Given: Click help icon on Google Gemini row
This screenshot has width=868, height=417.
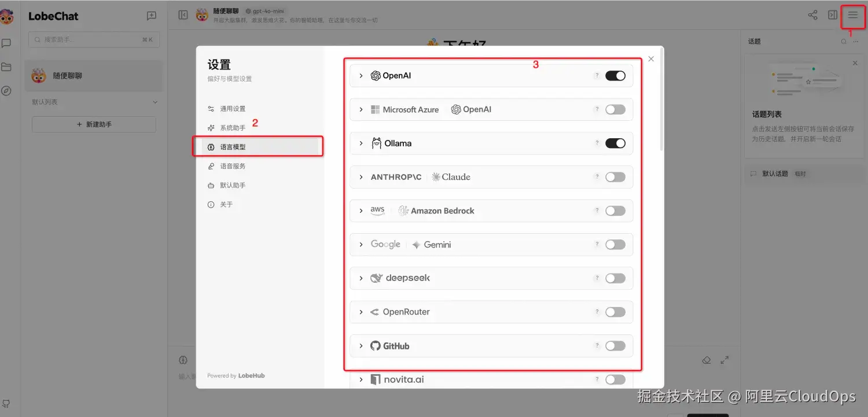Looking at the screenshot, I should (x=597, y=245).
